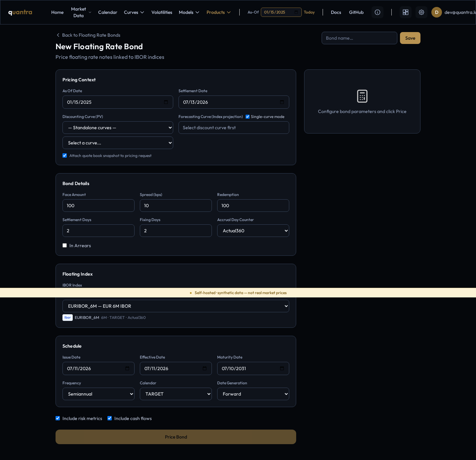This screenshot has height=460, width=476.
Task: Expand the Products menu
Action: (218, 12)
